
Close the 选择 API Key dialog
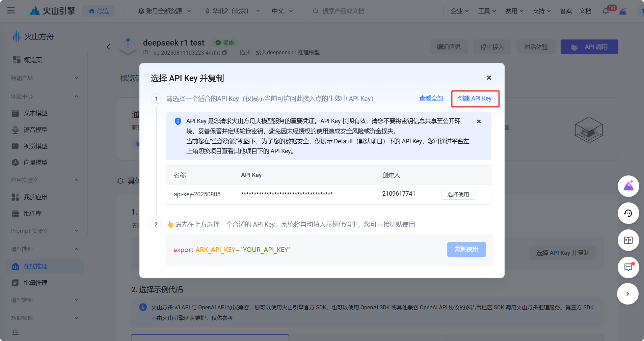(x=489, y=78)
